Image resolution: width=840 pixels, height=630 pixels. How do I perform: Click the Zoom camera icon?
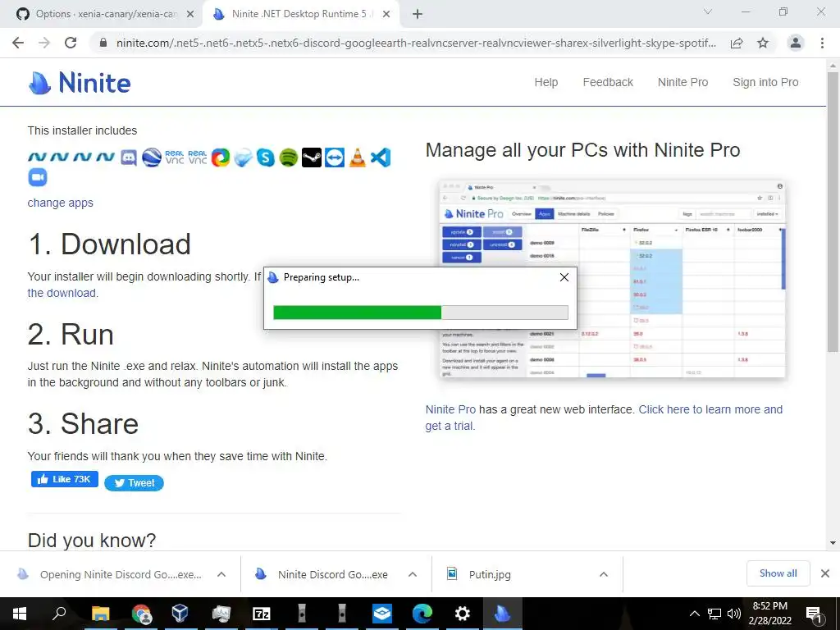pyautogui.click(x=38, y=177)
